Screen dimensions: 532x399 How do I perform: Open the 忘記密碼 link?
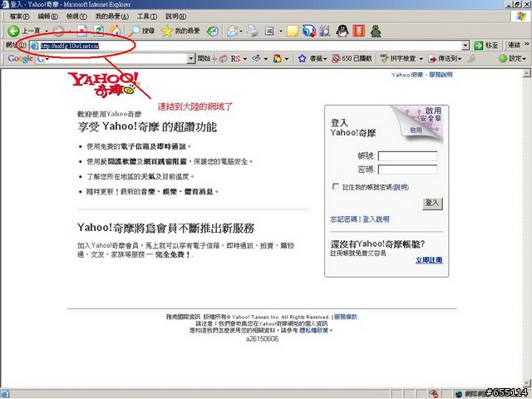click(x=343, y=219)
